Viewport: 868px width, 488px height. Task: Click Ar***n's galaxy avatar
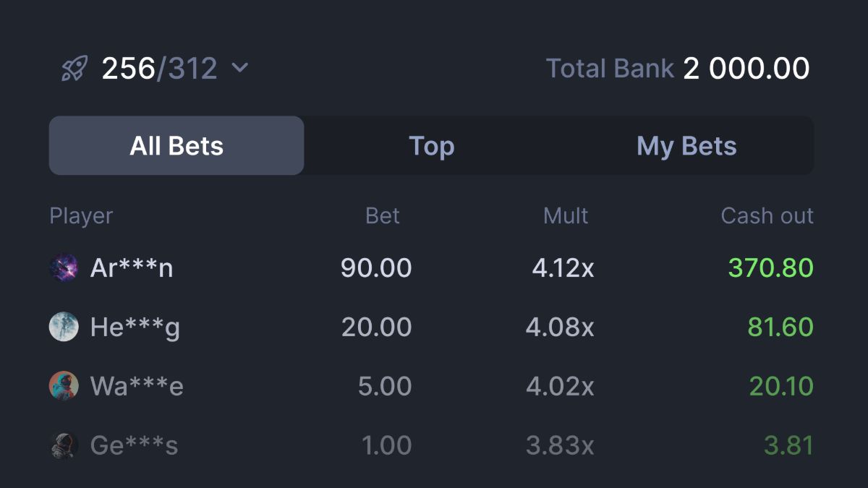coord(64,267)
